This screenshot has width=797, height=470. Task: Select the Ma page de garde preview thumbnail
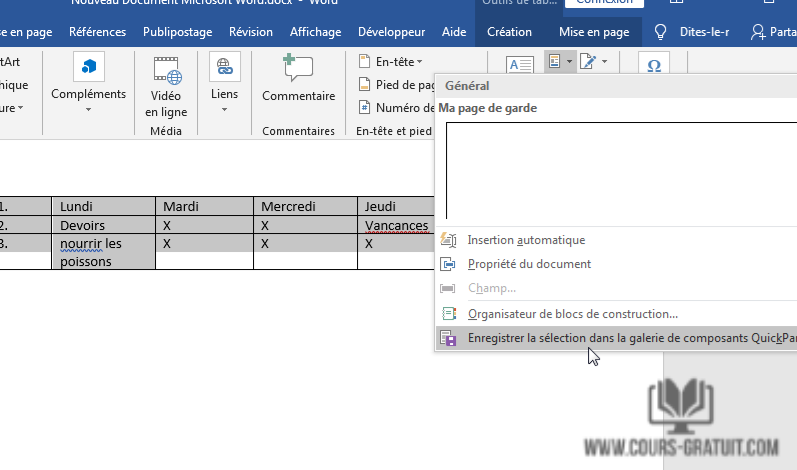[x=615, y=170]
